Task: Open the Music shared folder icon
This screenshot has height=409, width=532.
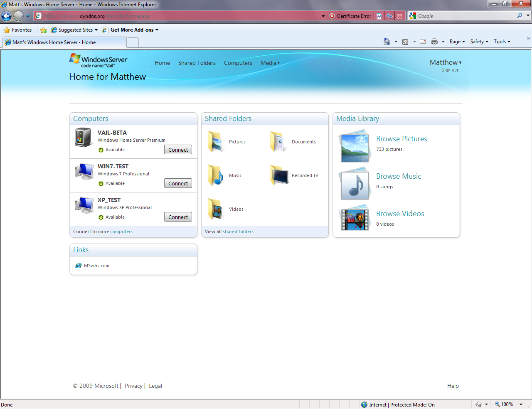Action: [x=216, y=175]
